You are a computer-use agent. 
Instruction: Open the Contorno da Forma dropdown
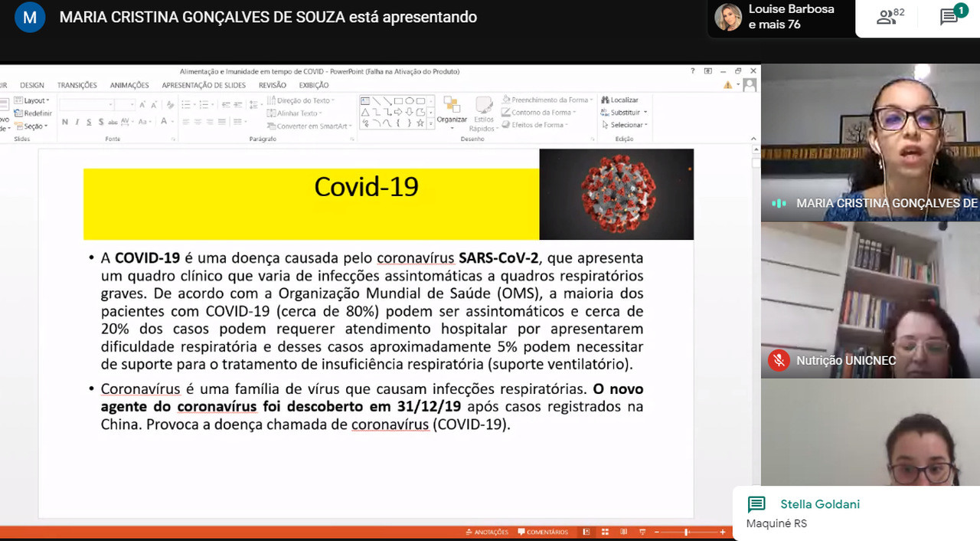537,113
